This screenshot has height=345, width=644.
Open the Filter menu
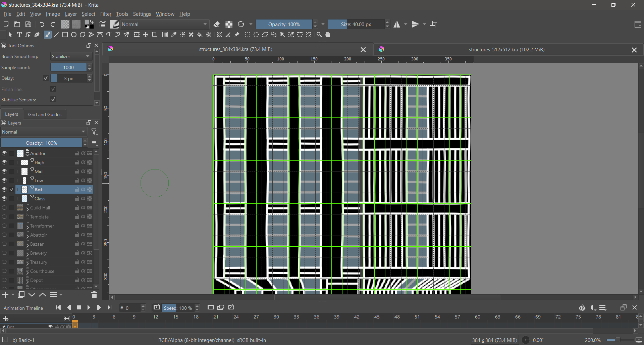click(106, 14)
